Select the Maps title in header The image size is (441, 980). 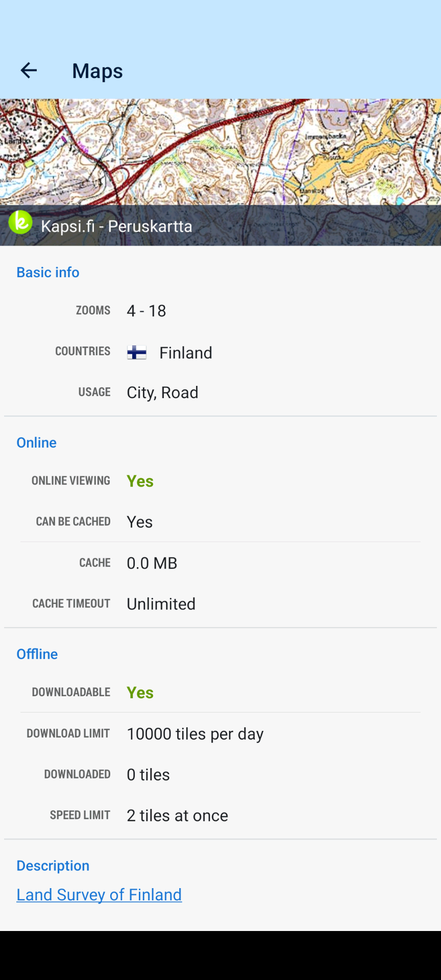[97, 71]
